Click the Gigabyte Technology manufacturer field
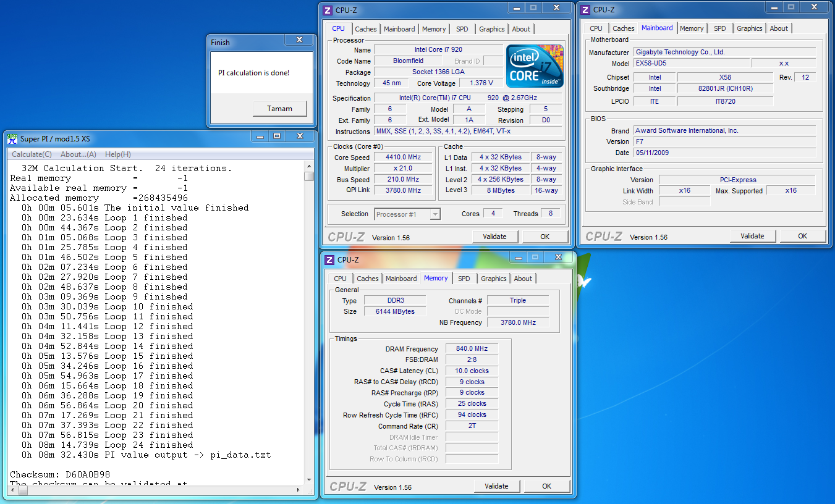 coord(724,52)
